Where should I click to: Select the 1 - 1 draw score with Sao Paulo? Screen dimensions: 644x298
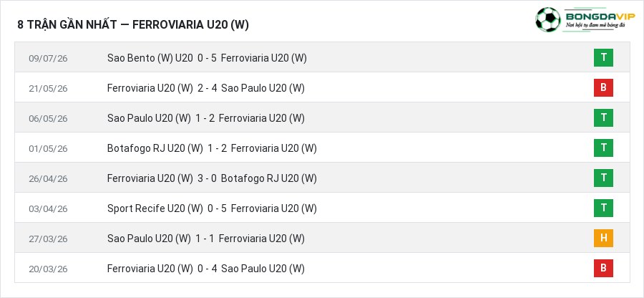(x=205, y=239)
